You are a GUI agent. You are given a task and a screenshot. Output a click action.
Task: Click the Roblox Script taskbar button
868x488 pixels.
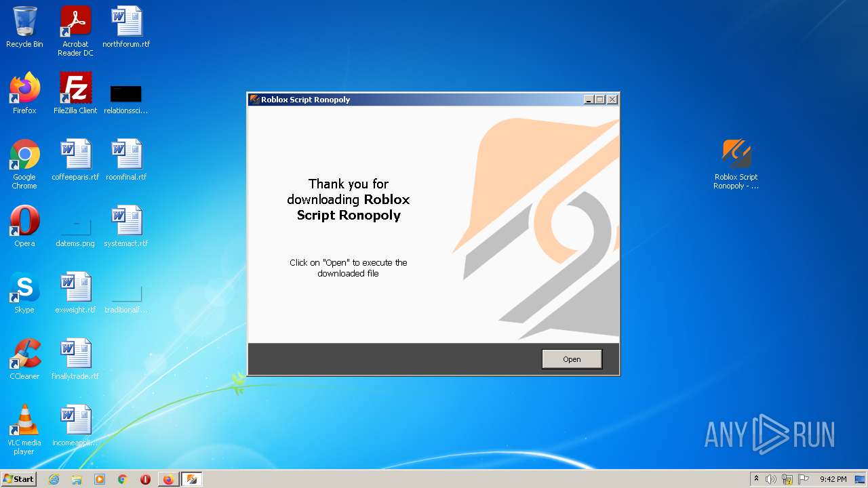(192, 479)
